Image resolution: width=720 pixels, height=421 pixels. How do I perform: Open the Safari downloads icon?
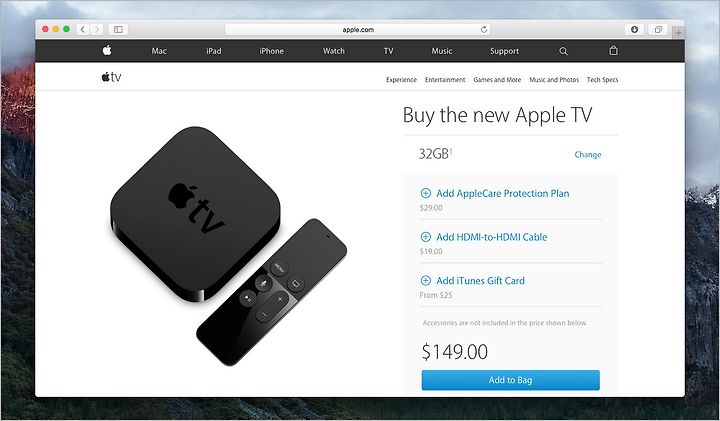click(x=635, y=29)
